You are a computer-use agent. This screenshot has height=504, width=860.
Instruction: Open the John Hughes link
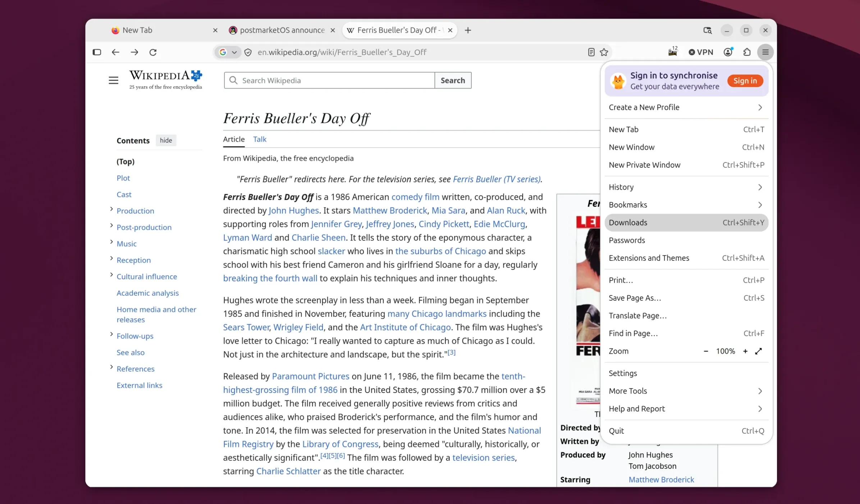(x=293, y=211)
